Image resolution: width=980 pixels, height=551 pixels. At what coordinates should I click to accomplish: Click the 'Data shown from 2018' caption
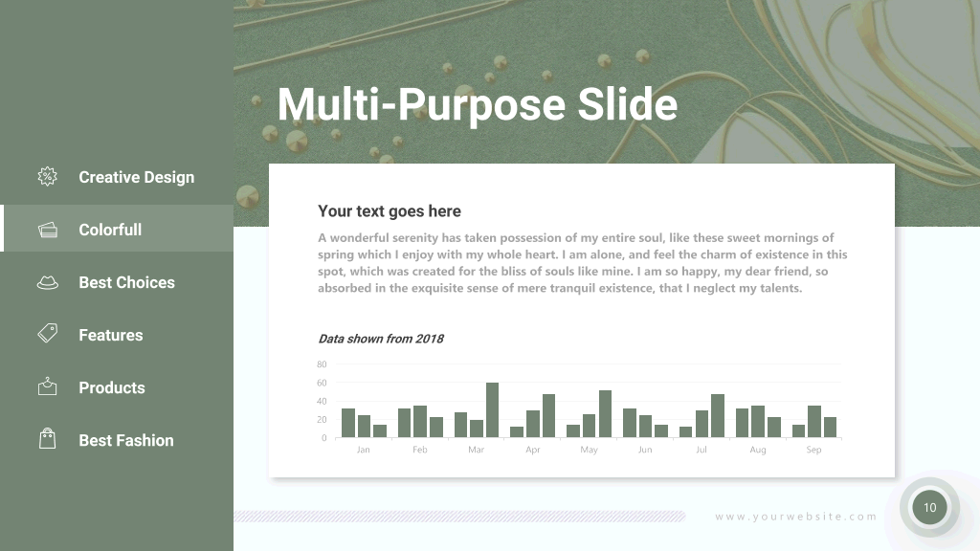pyautogui.click(x=381, y=339)
